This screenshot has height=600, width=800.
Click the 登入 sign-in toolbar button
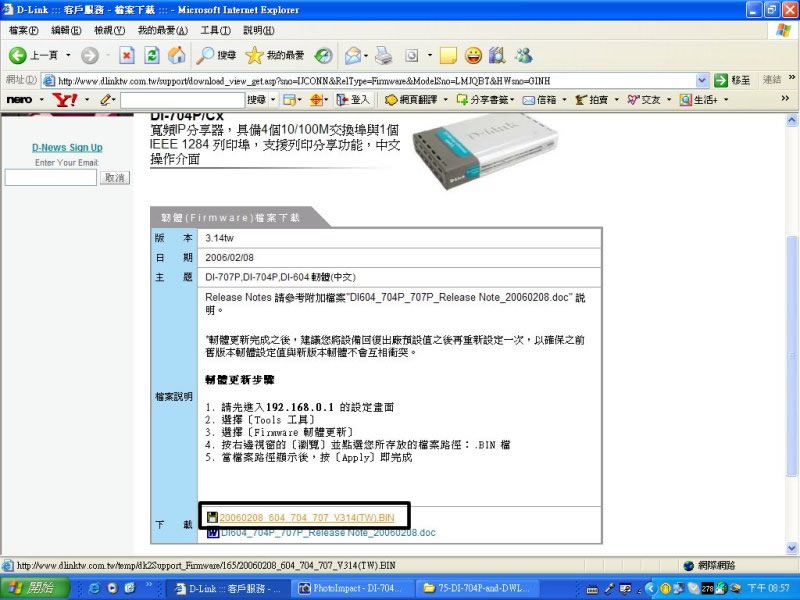[x=353, y=99]
